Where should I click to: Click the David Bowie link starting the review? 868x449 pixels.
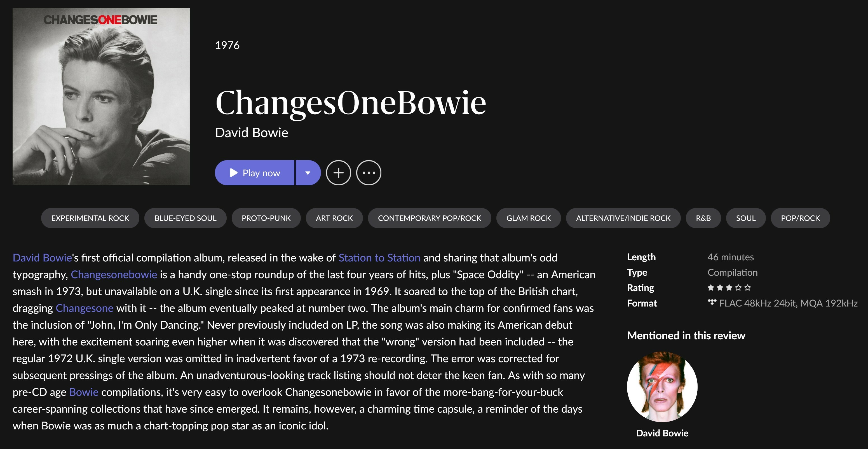(43, 258)
